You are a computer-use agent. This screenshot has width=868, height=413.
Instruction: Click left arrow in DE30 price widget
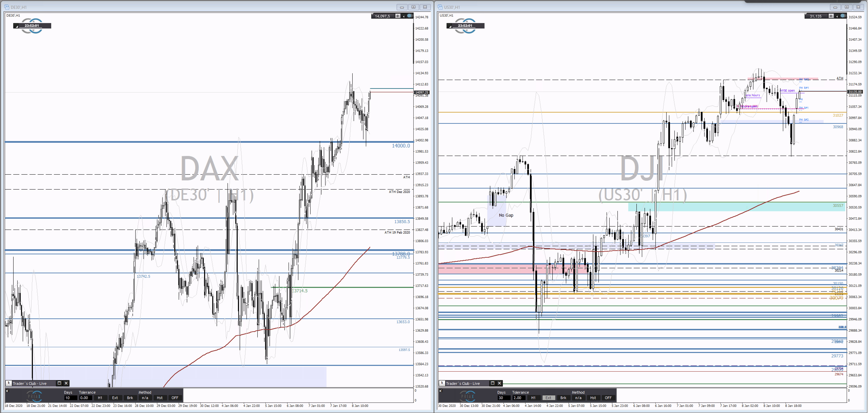tap(404, 16)
